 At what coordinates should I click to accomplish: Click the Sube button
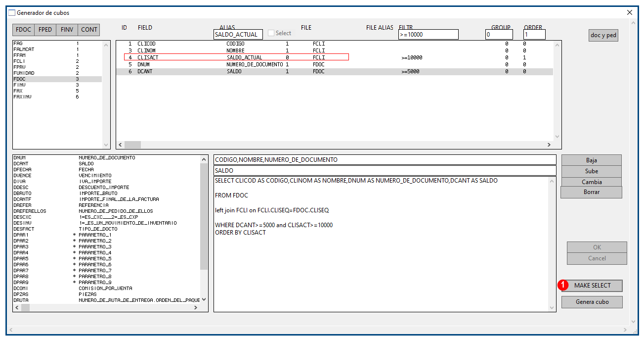592,171
